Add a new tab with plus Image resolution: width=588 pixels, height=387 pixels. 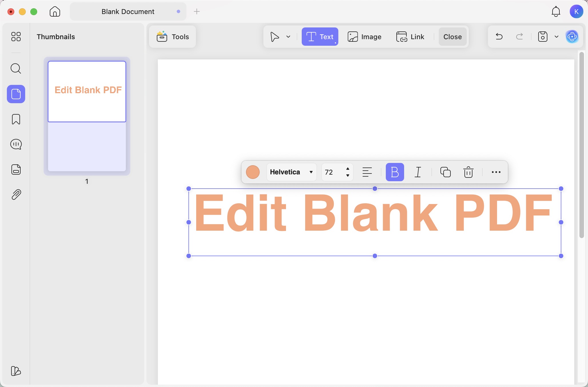tap(197, 11)
